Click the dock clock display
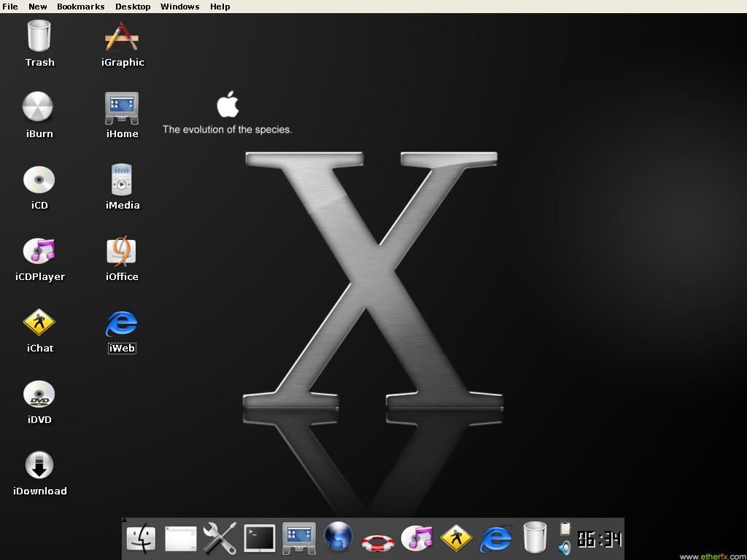This screenshot has width=747, height=560. [600, 539]
